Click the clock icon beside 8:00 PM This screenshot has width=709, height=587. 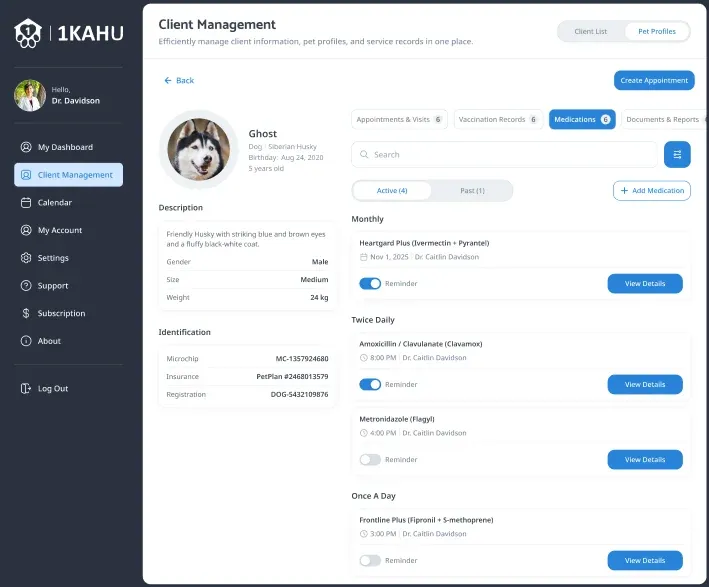tap(364, 358)
